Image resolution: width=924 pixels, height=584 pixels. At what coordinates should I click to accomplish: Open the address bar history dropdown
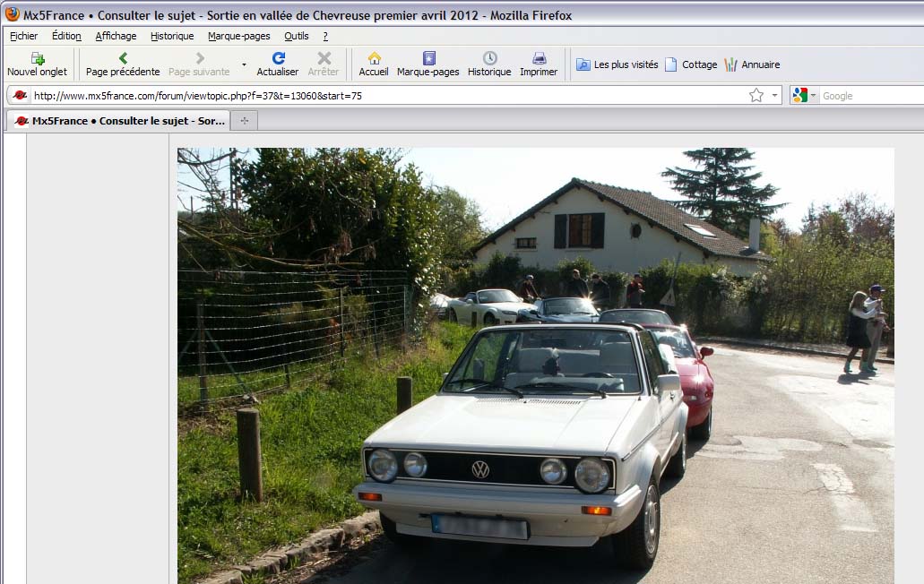(774, 95)
